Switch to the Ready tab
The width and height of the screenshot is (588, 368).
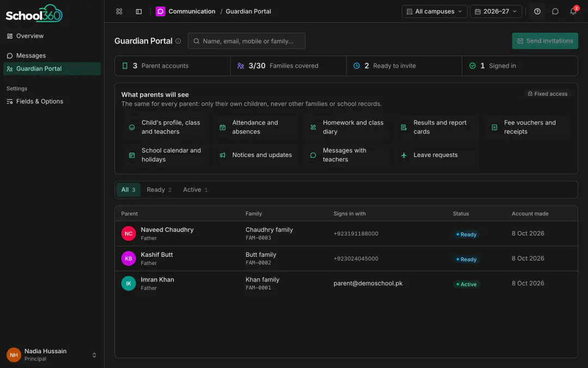point(159,190)
